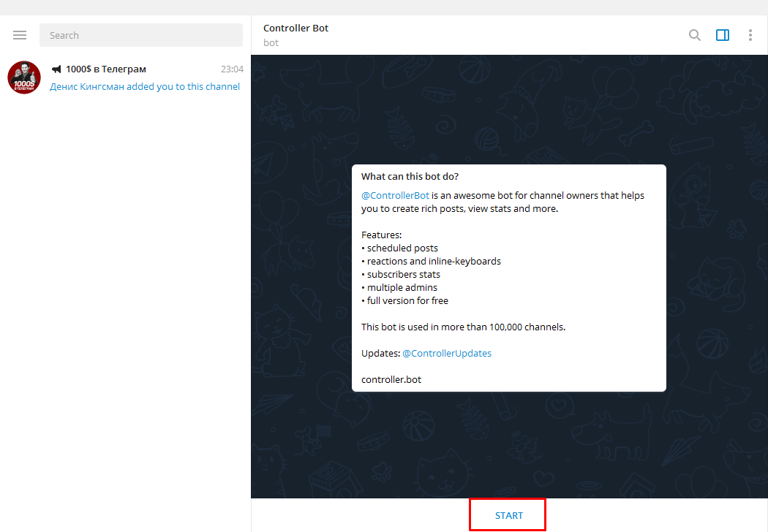This screenshot has height=532, width=768.
Task: Search messages in this chat
Action: click(695, 35)
